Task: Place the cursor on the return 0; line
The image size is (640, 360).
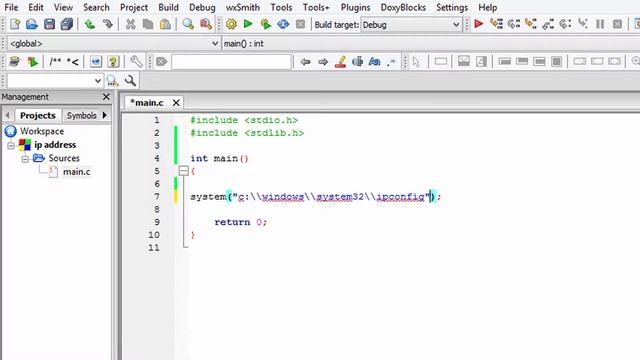Action: click(240, 222)
